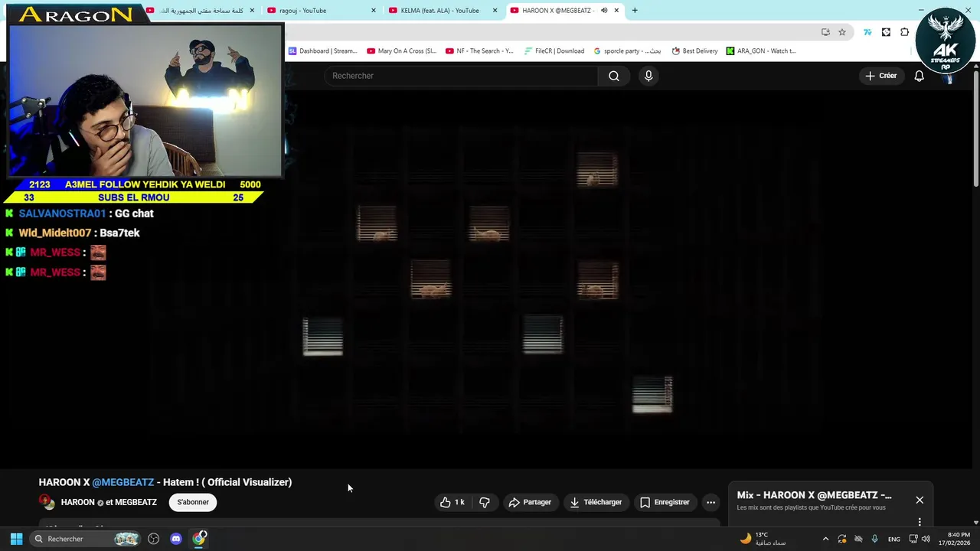Bookmark this page with the star icon
The height and width of the screenshot is (551, 980).
[842, 32]
